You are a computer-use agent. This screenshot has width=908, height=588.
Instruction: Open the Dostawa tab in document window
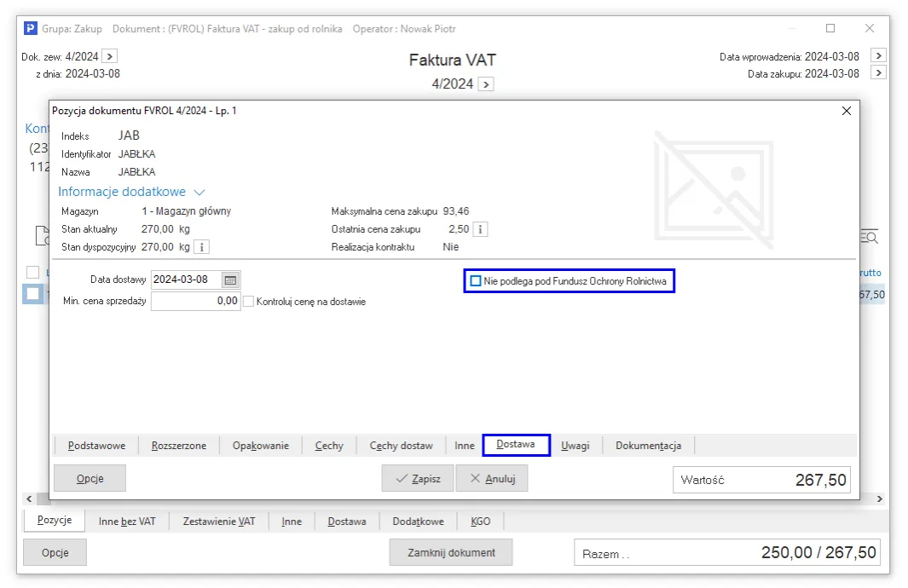tap(347, 522)
